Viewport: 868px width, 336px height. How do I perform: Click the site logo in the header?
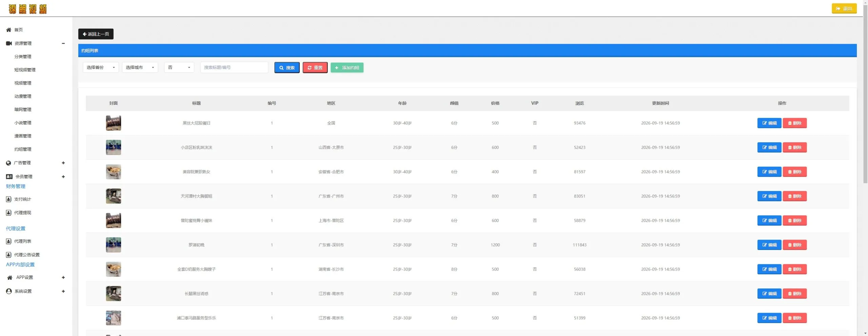point(27,9)
